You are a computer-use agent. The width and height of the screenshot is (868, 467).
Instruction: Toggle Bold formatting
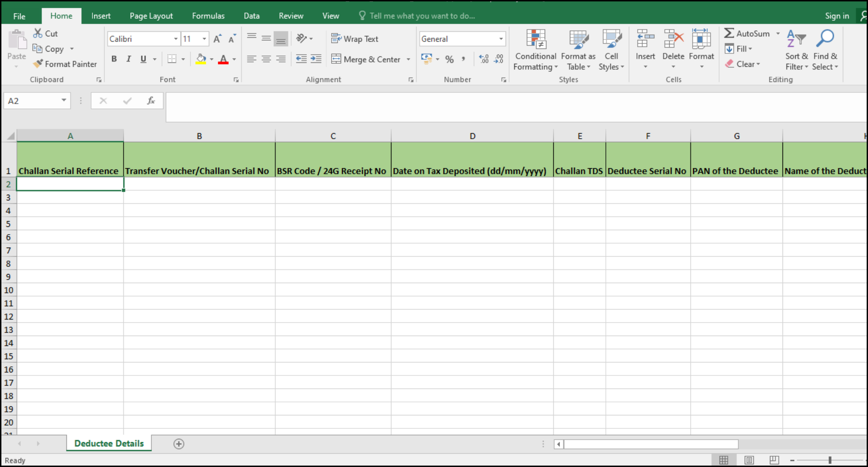coord(114,59)
